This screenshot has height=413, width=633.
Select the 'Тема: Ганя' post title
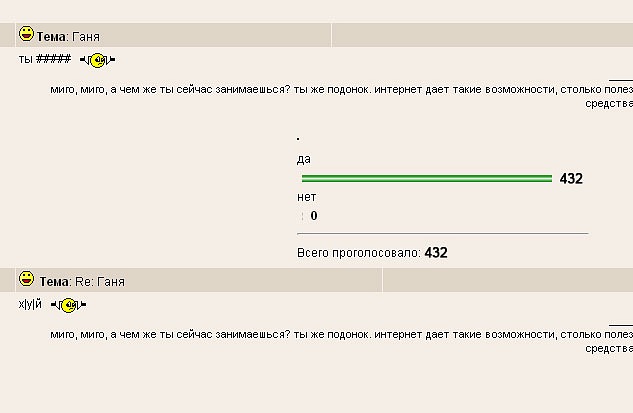pos(68,36)
